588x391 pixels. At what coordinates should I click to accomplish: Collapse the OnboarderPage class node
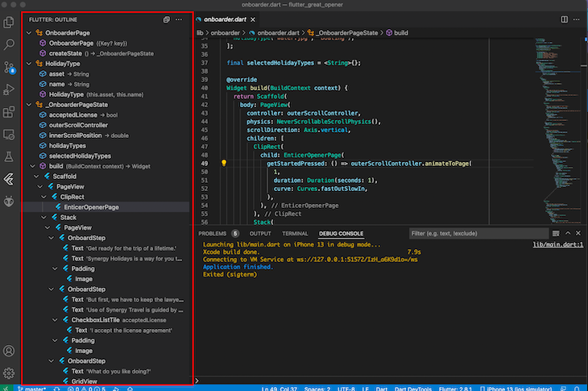pos(29,32)
